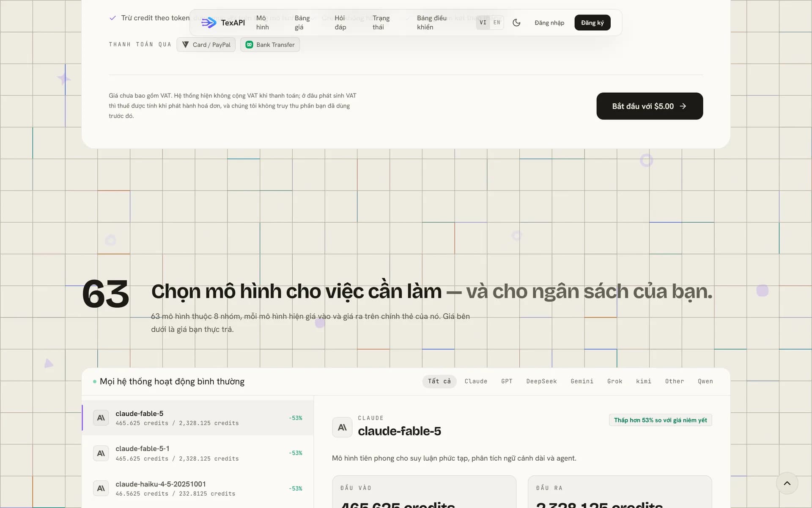
Task: Click the Đăng nhập link
Action: pyautogui.click(x=549, y=23)
